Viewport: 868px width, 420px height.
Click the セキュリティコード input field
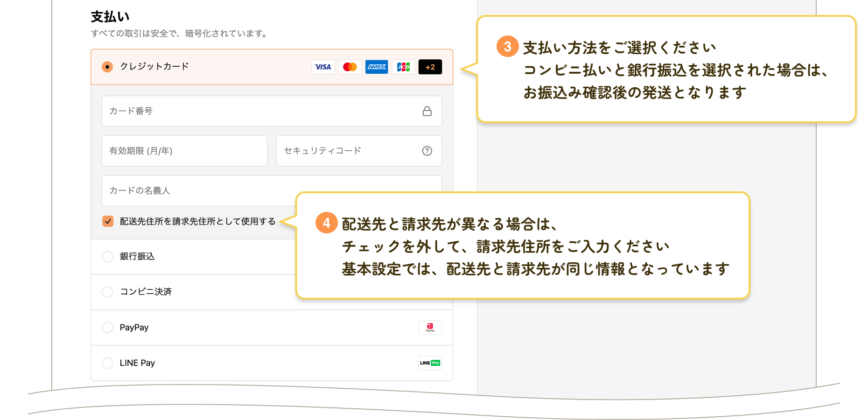[359, 151]
